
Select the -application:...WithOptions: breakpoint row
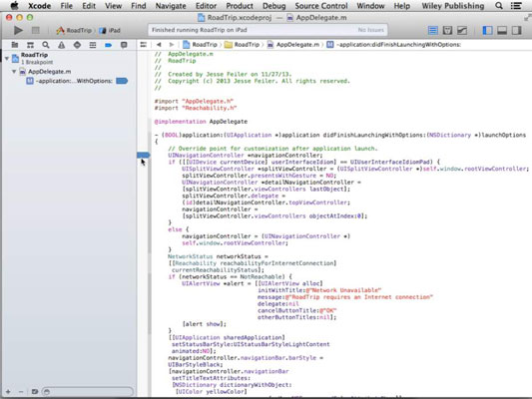coord(70,81)
